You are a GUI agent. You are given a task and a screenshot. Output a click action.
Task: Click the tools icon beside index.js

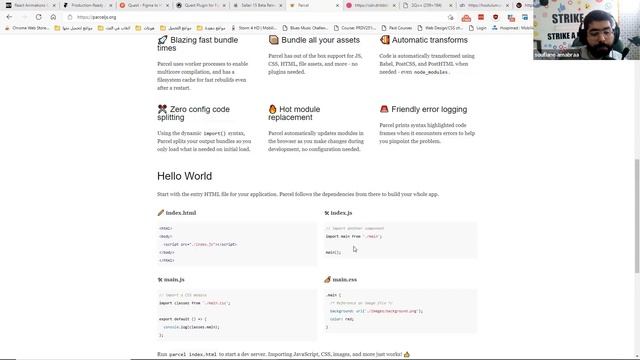[327, 213]
